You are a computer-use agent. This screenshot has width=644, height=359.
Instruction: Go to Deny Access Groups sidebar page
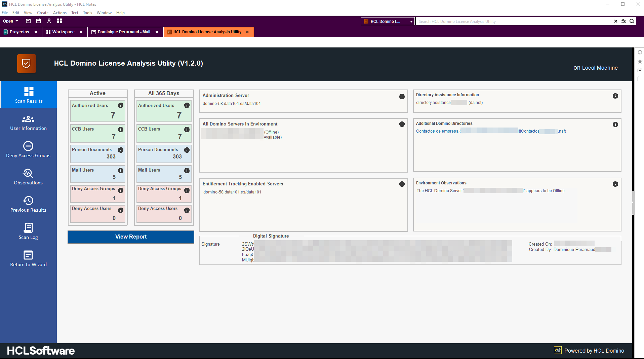click(29, 150)
